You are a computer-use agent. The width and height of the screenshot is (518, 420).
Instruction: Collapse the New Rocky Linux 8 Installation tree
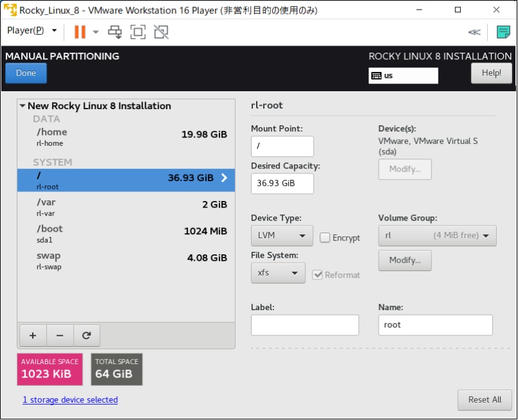22,105
